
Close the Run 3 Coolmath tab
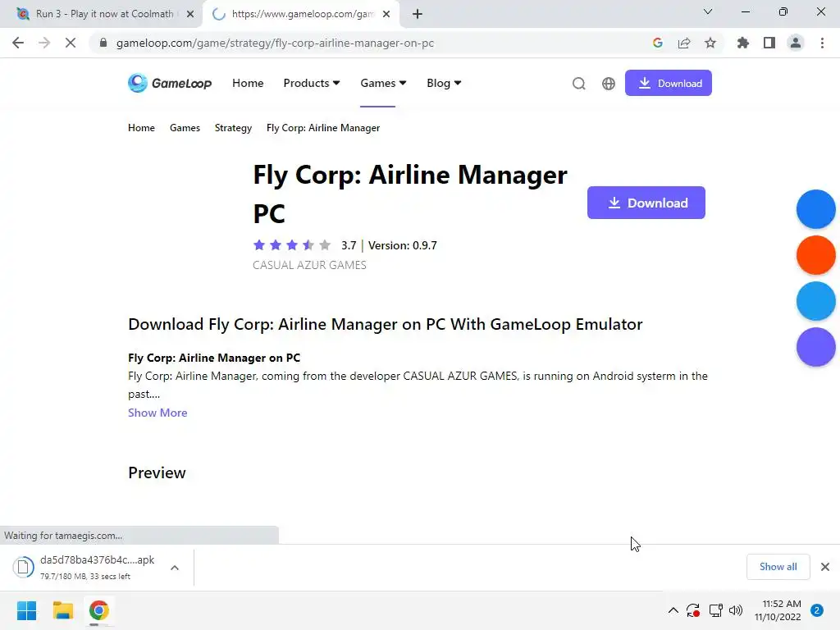(x=190, y=15)
